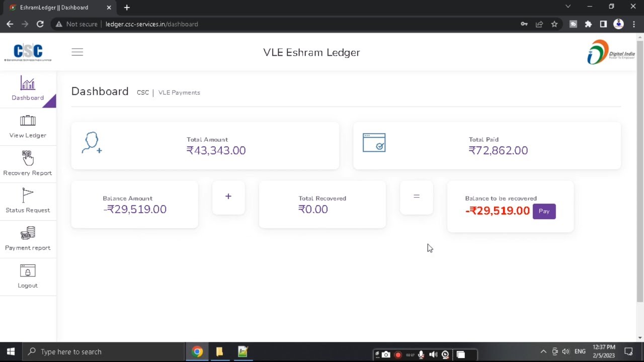Click Logout in the sidebar
Image resolution: width=644 pixels, height=362 pixels.
(x=28, y=277)
